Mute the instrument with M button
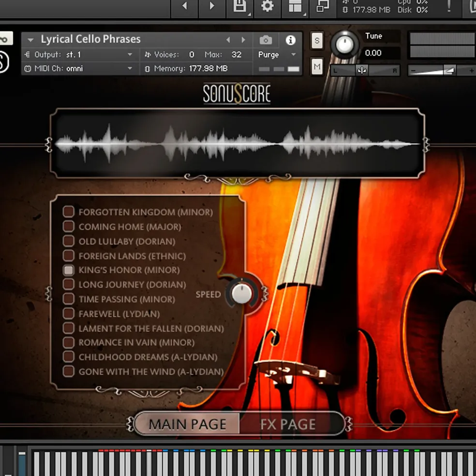 pos(317,67)
